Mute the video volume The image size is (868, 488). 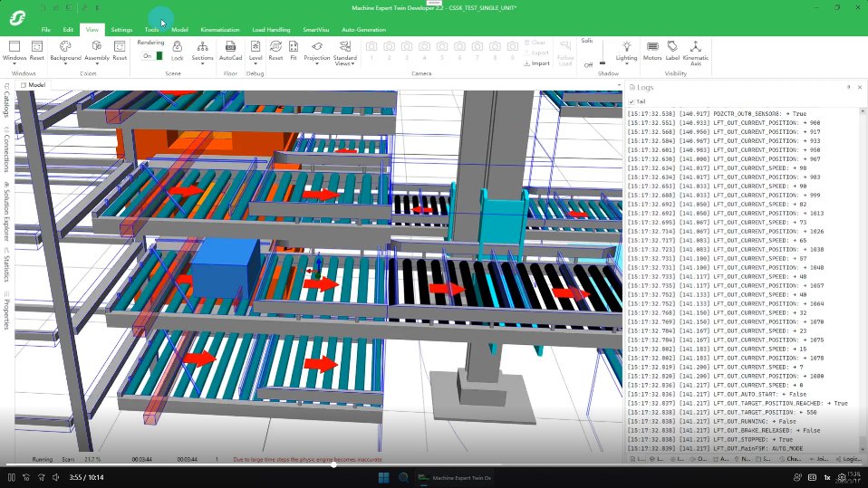pyautogui.click(x=56, y=477)
